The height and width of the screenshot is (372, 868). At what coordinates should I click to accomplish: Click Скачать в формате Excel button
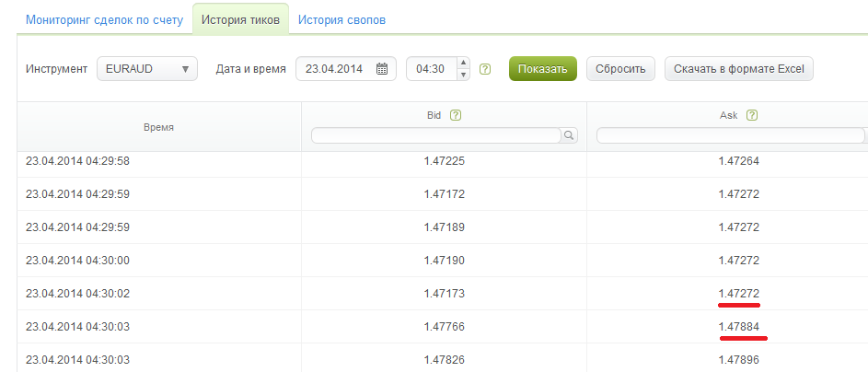point(739,69)
